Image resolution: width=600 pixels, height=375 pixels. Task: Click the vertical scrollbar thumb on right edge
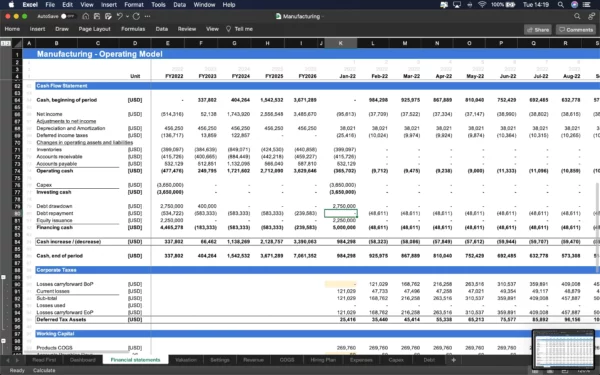(597, 228)
